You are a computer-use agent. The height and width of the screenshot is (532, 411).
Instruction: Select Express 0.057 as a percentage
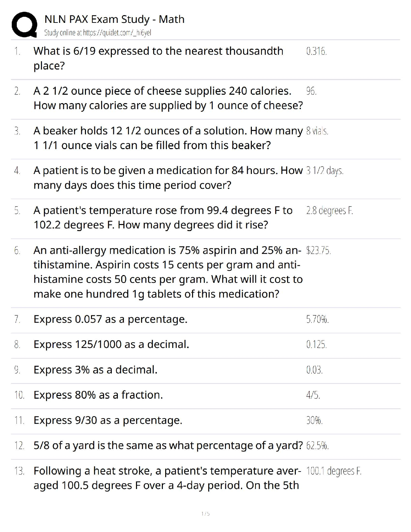(x=110, y=319)
